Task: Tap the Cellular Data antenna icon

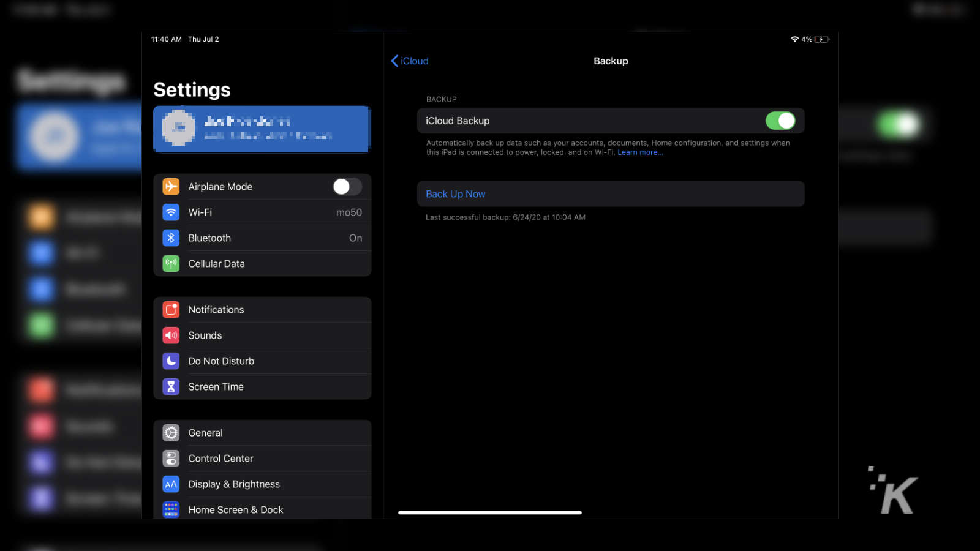Action: point(171,263)
